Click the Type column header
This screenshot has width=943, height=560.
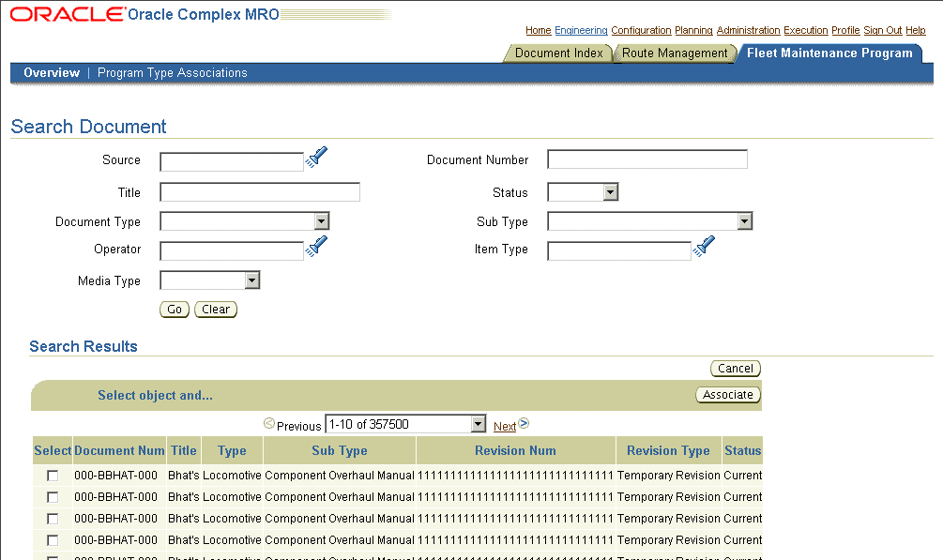click(x=232, y=450)
